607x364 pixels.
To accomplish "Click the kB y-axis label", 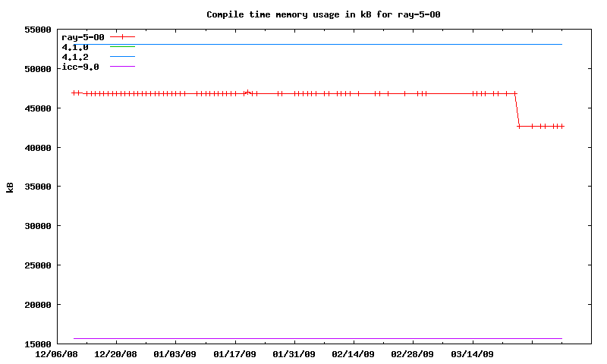I will 11,187.
